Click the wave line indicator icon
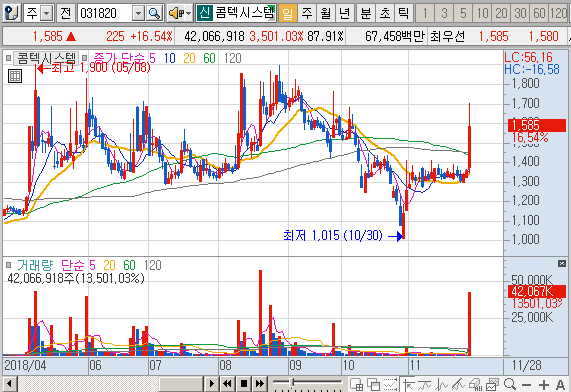 425,384
